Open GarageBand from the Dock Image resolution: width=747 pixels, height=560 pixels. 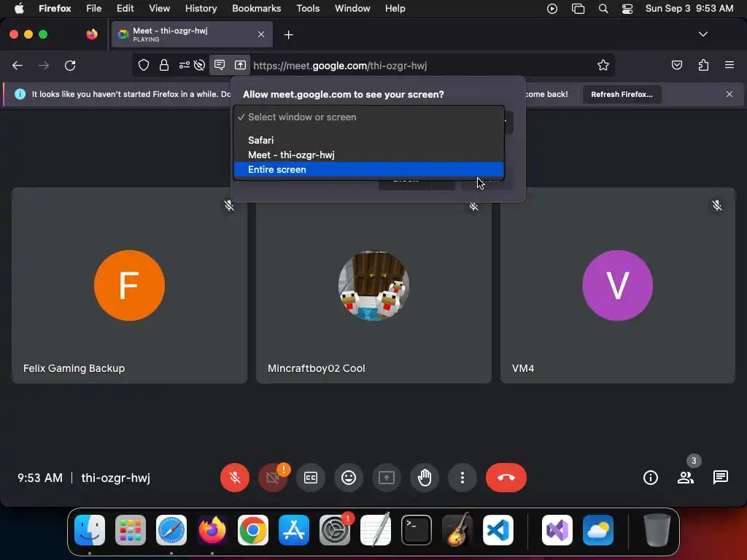(457, 530)
